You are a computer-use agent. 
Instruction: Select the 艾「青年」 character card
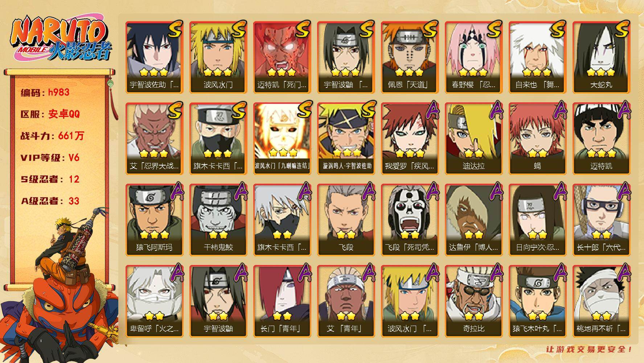point(346,301)
